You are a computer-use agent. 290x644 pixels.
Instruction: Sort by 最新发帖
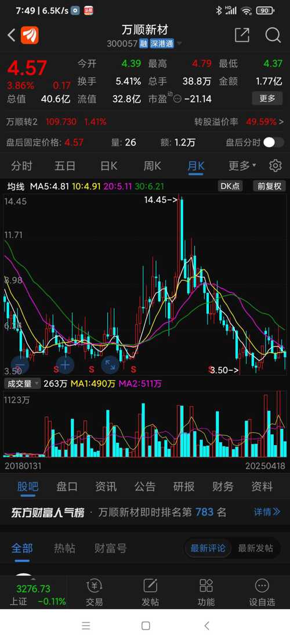click(256, 548)
